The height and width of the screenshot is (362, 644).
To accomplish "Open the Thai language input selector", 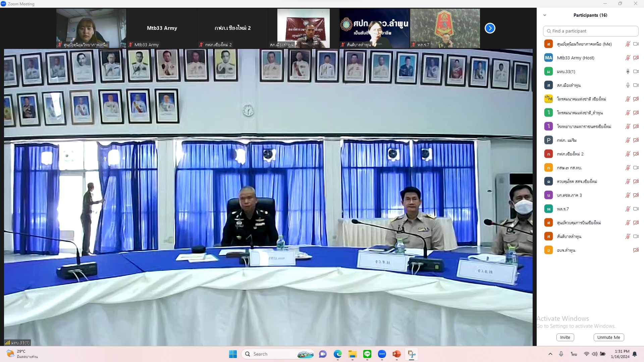I will tap(574, 354).
